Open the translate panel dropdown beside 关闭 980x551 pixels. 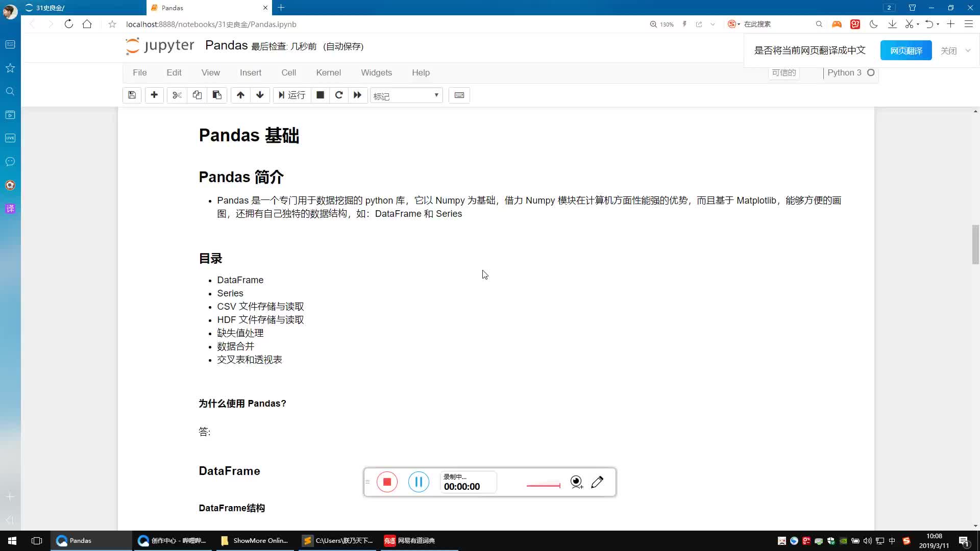968,51
